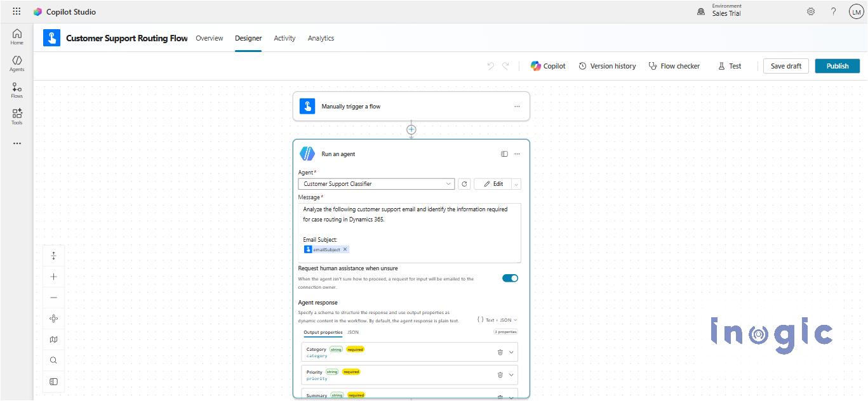Go to Home in sidebar
Image resolution: width=868 pixels, height=401 pixels.
[17, 37]
